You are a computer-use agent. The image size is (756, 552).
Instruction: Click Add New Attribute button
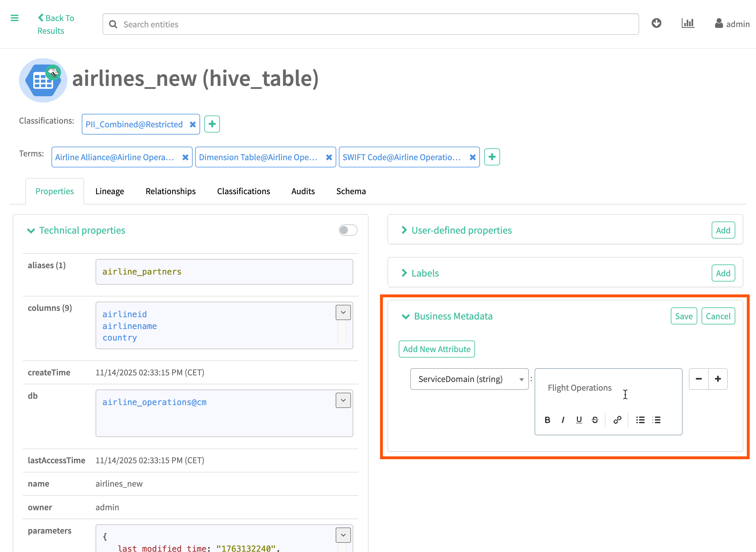(x=436, y=349)
